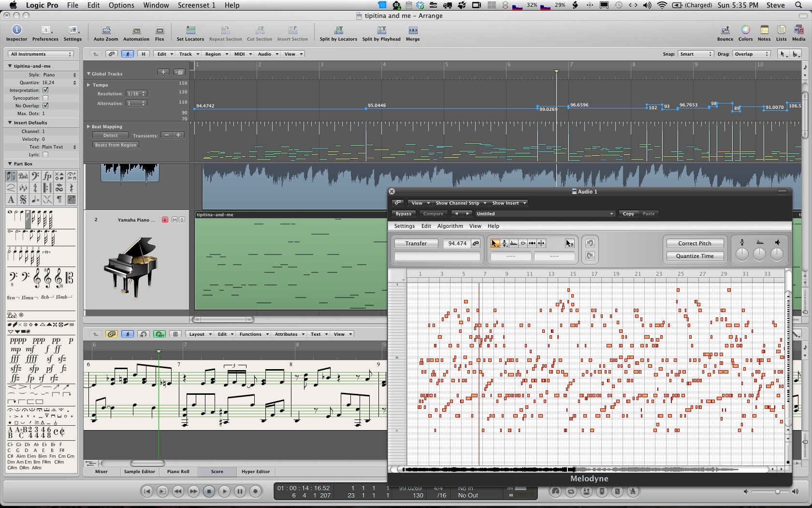Open the Snap Smart dropdown

pos(696,54)
